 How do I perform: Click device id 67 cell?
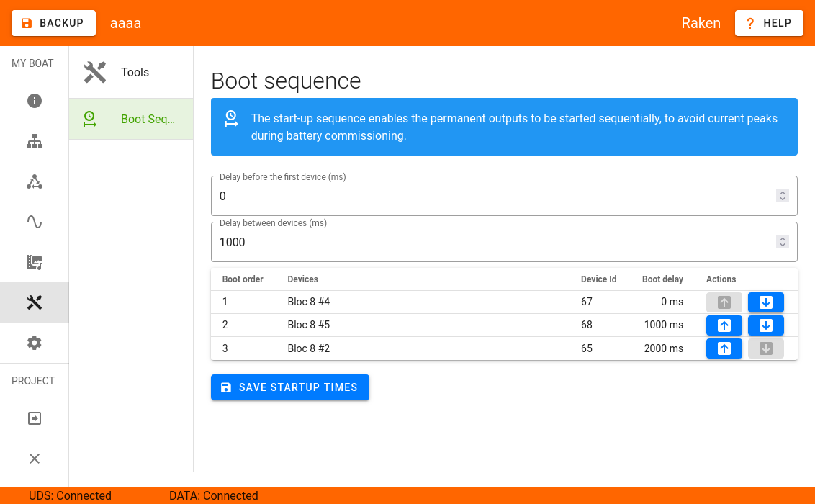point(587,302)
